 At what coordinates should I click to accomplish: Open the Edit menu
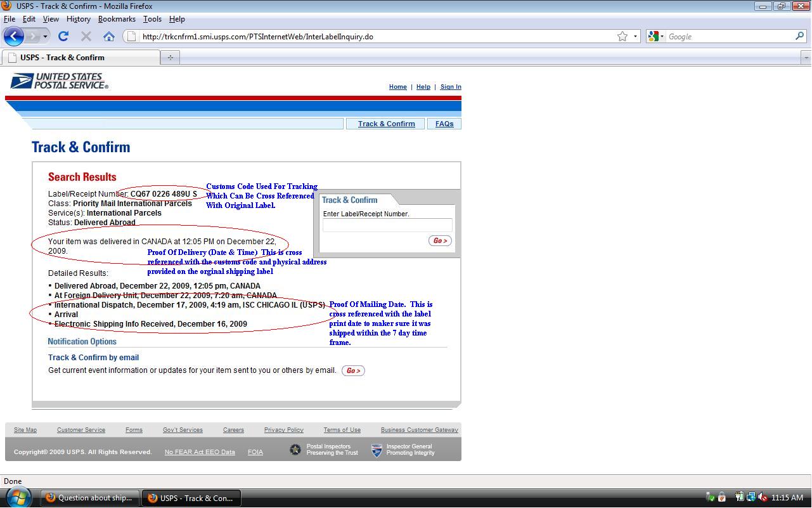pos(29,19)
